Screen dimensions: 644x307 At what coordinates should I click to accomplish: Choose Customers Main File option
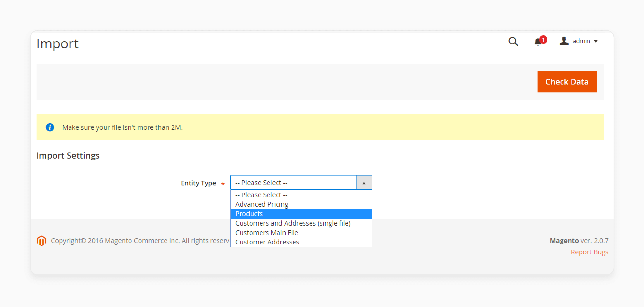click(301, 233)
